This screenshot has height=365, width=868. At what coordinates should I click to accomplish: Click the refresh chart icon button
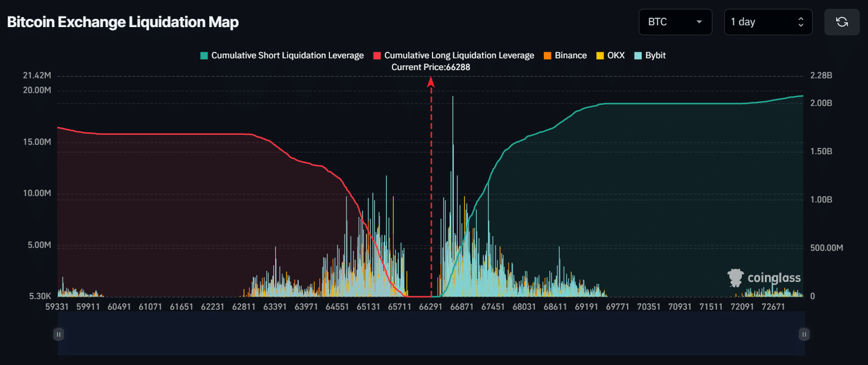(842, 22)
